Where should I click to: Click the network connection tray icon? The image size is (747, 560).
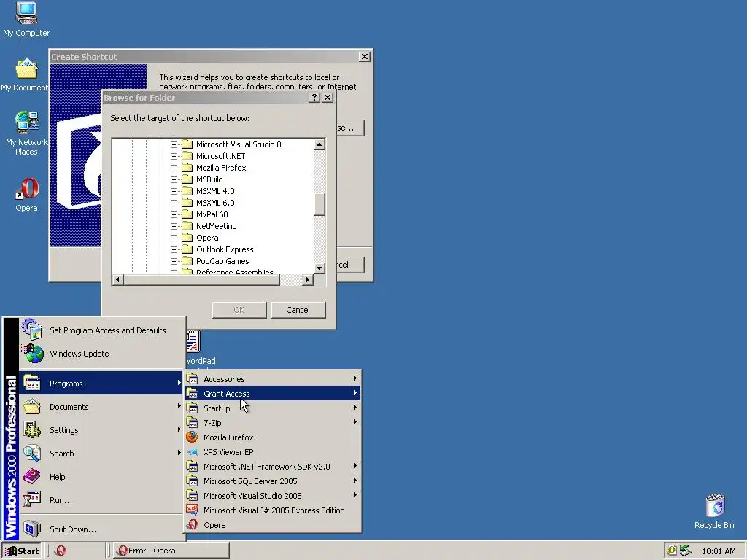(685, 551)
